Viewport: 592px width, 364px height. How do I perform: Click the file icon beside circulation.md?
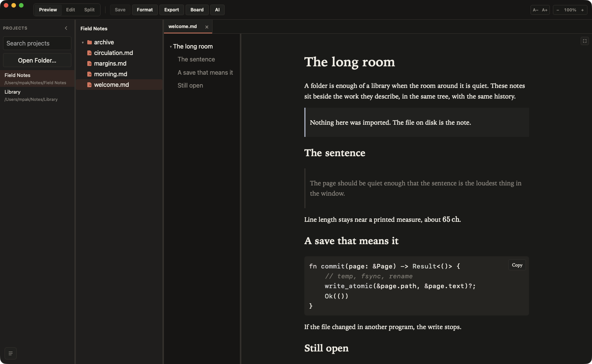(90, 53)
